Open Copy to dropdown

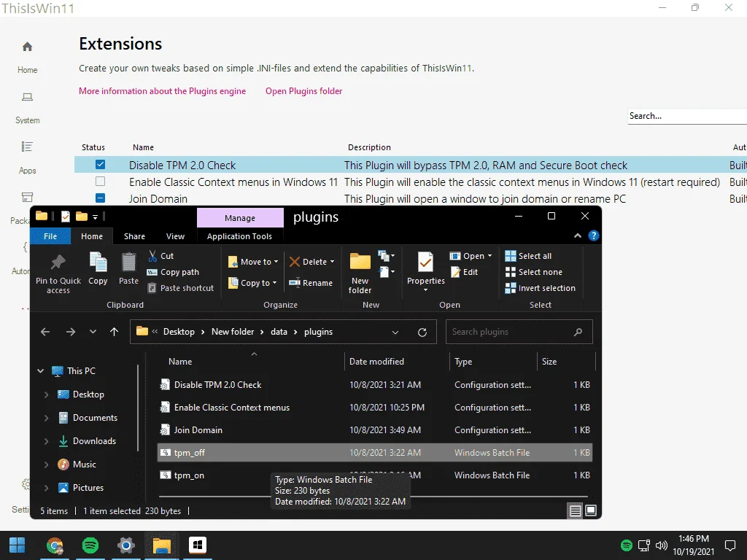252,283
